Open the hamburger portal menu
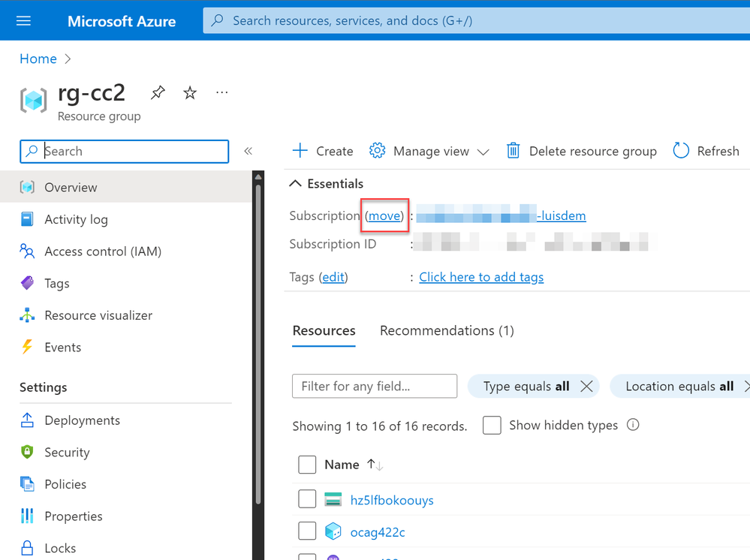This screenshot has height=560, width=750. (x=23, y=21)
